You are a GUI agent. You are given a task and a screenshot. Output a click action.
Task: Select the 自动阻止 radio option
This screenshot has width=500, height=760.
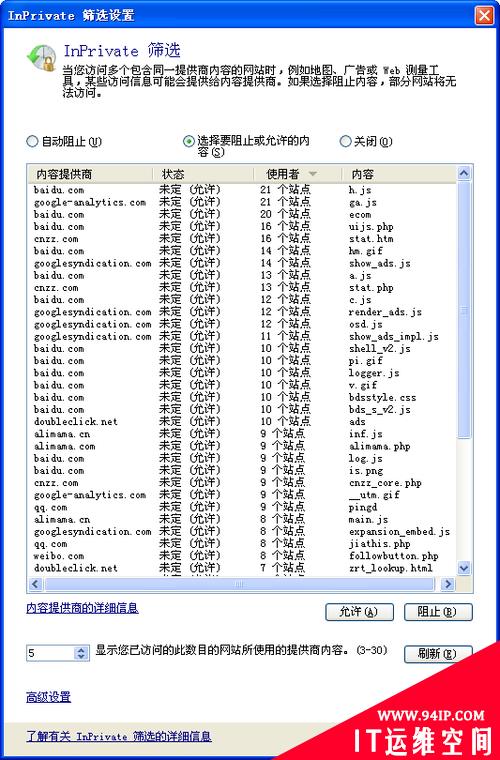pyautogui.click(x=32, y=142)
